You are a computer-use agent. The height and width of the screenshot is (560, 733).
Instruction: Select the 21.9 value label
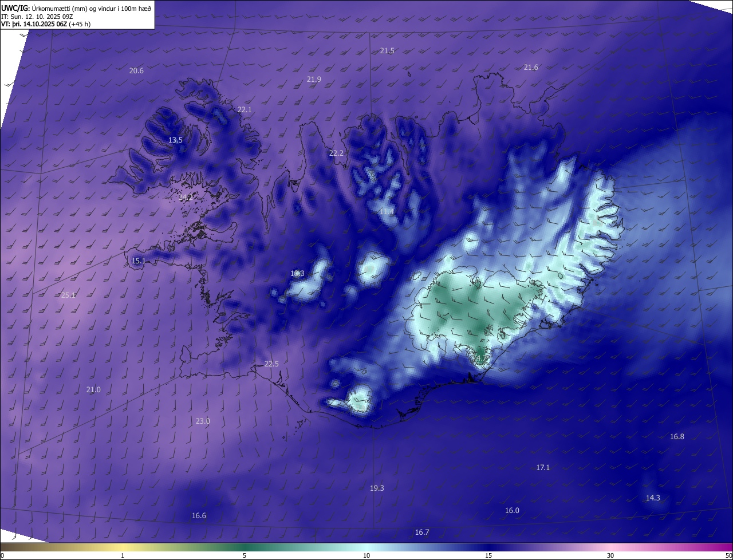tap(314, 79)
